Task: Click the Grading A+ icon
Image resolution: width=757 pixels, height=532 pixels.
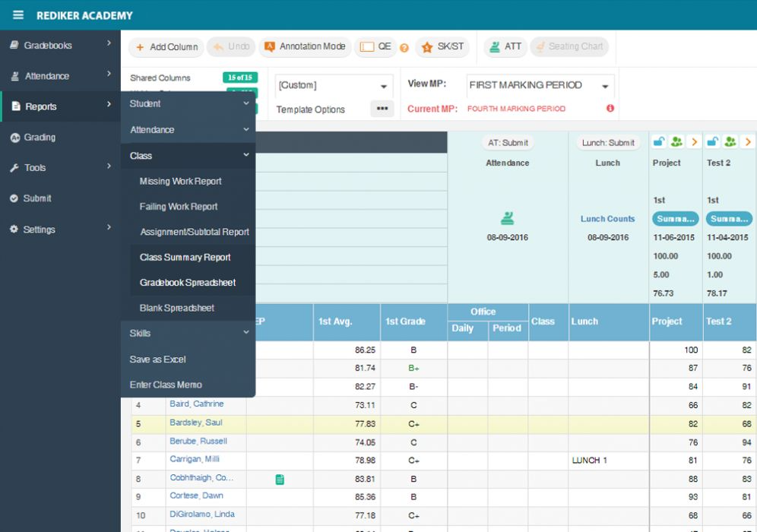Action: pyautogui.click(x=15, y=137)
